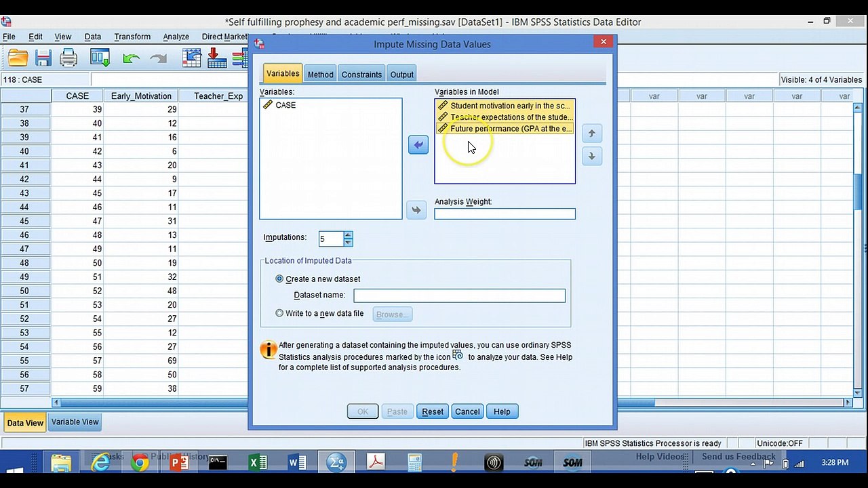Click the Save this document disk icon

[43, 58]
